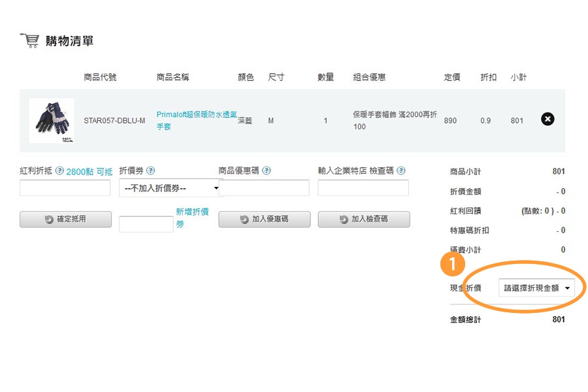
Task: Click the 深藍 color cell
Action: [x=245, y=120]
